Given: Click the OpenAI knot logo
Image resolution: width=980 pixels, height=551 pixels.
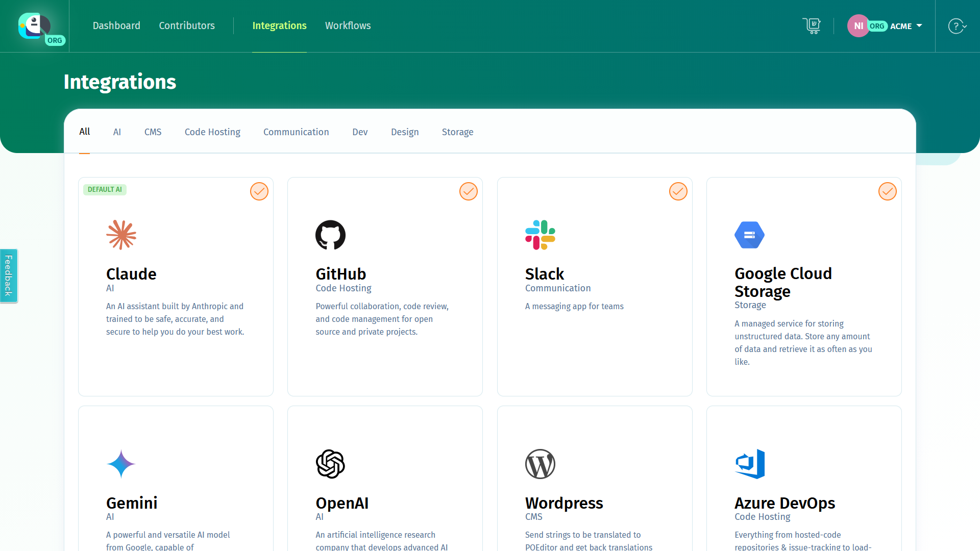Looking at the screenshot, I should (x=330, y=464).
